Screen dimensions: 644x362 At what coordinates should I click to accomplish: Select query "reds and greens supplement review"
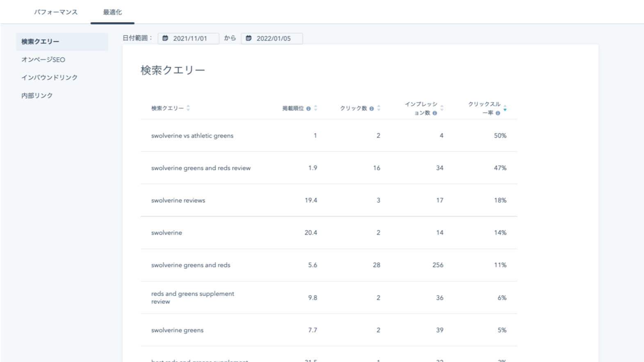coord(193,298)
